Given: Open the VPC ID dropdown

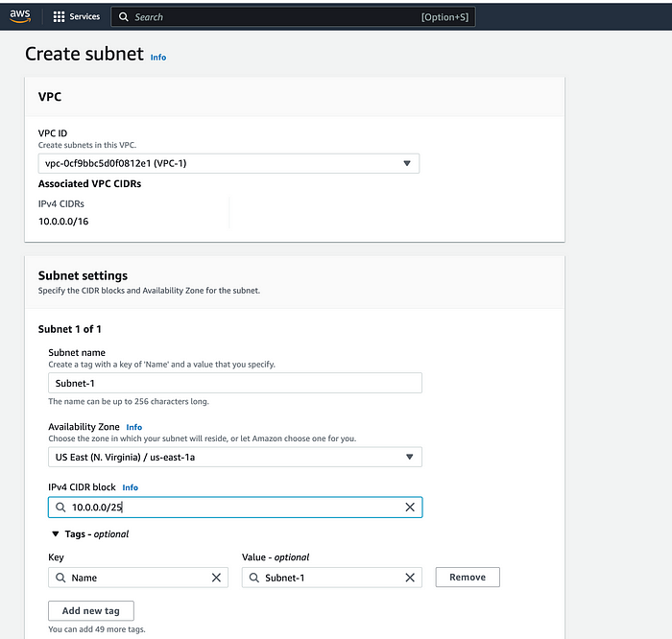Looking at the screenshot, I should pyautogui.click(x=228, y=163).
